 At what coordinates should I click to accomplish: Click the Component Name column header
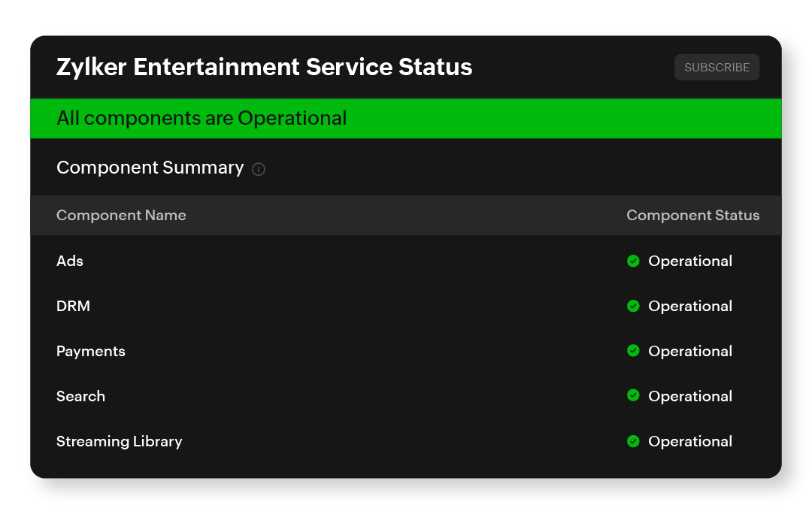(x=121, y=216)
